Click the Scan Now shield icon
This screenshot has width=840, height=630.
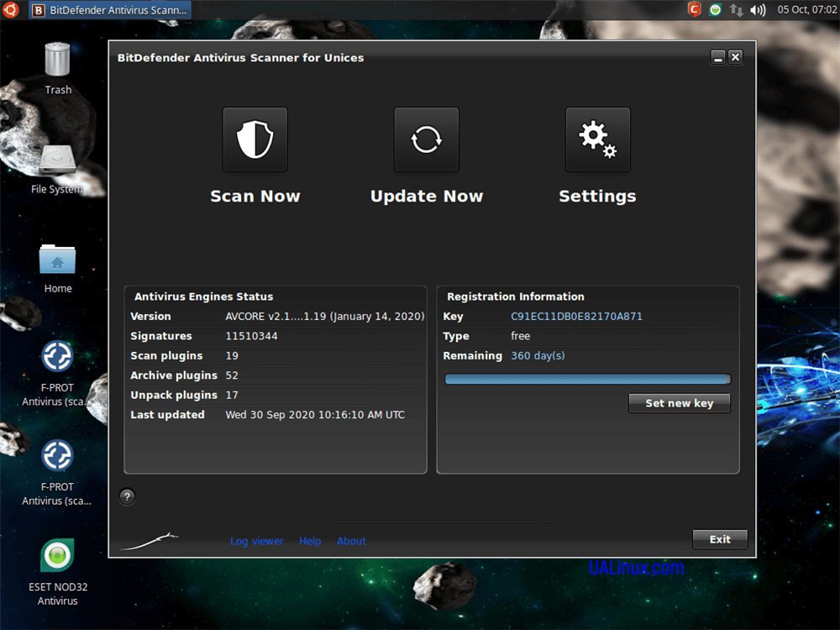255,139
